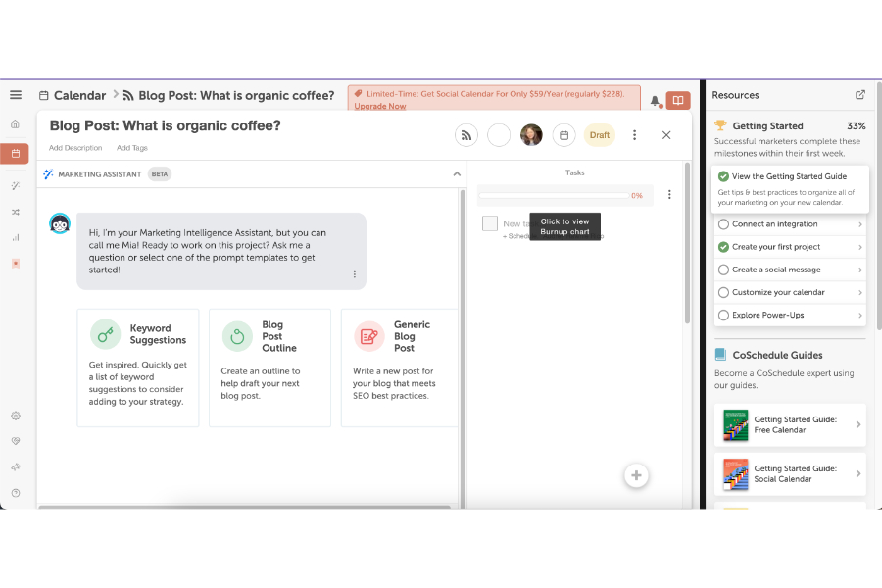Open the Calendar icon in left sidebar
882x588 pixels.
click(x=15, y=153)
